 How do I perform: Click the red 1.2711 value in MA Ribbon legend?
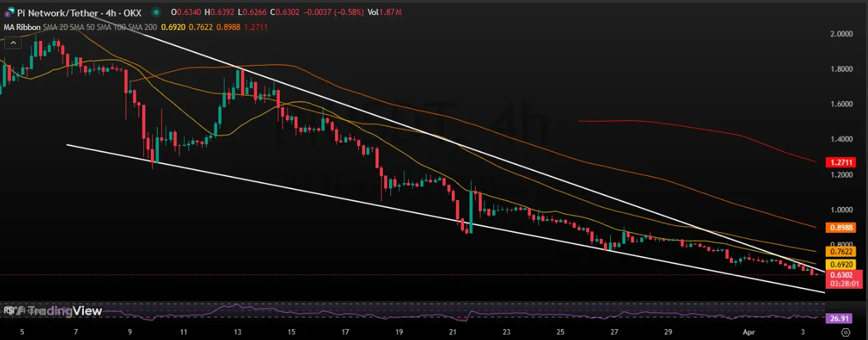point(256,27)
